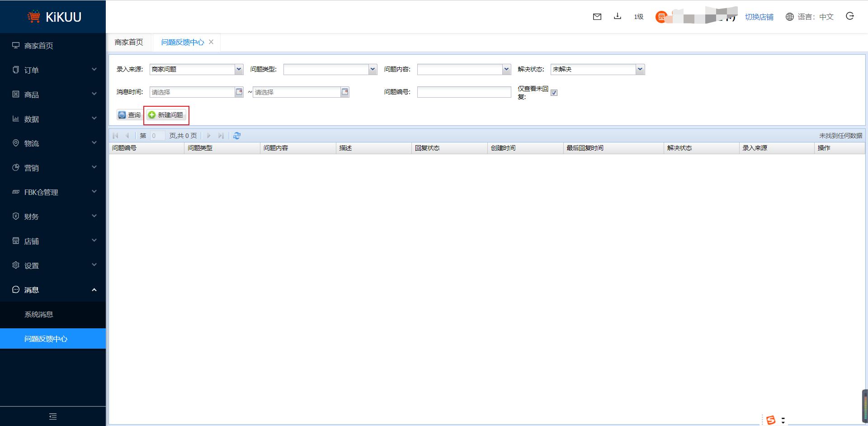
Task: Close the 问题反馈中心 tab
Action: (211, 42)
